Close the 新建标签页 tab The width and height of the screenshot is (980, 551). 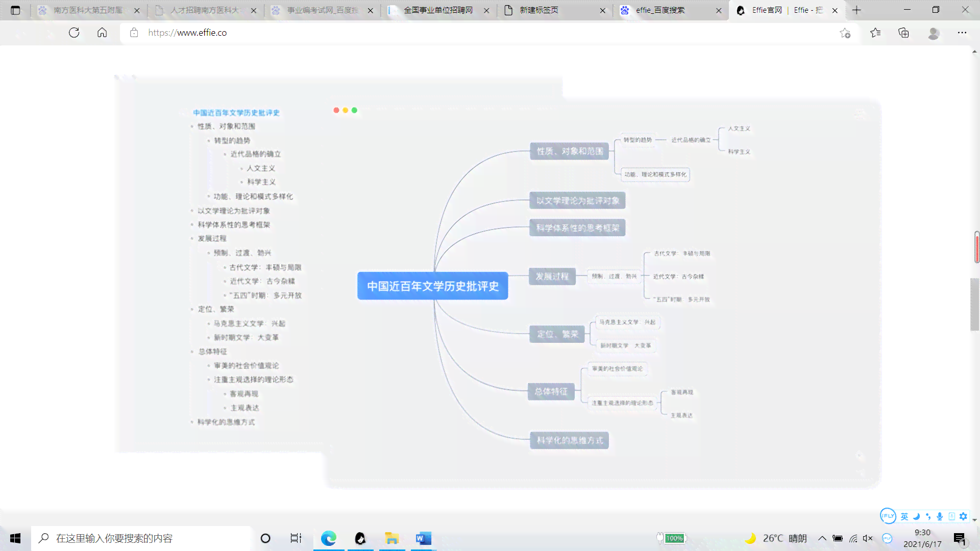coord(603,10)
